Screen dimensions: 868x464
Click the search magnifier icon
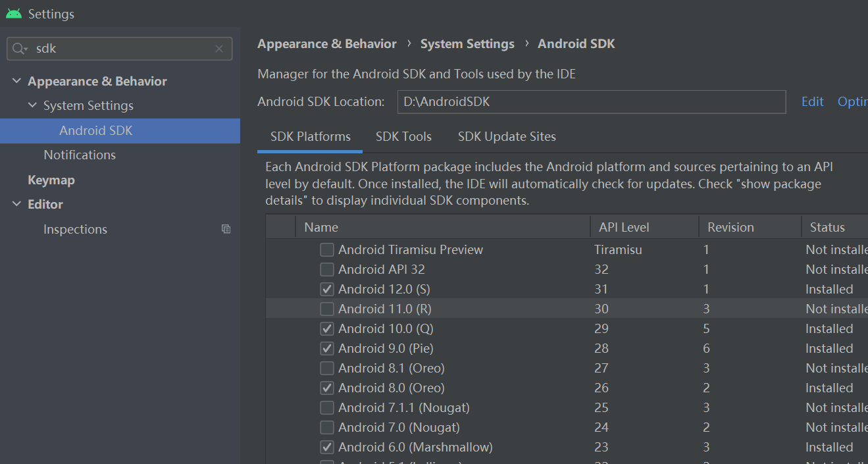(x=20, y=49)
